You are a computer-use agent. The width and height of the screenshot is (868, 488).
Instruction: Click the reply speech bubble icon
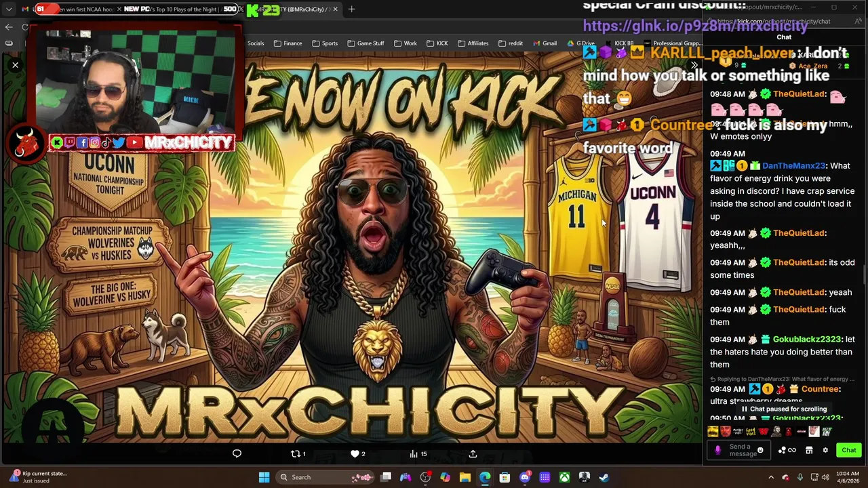pyautogui.click(x=237, y=453)
